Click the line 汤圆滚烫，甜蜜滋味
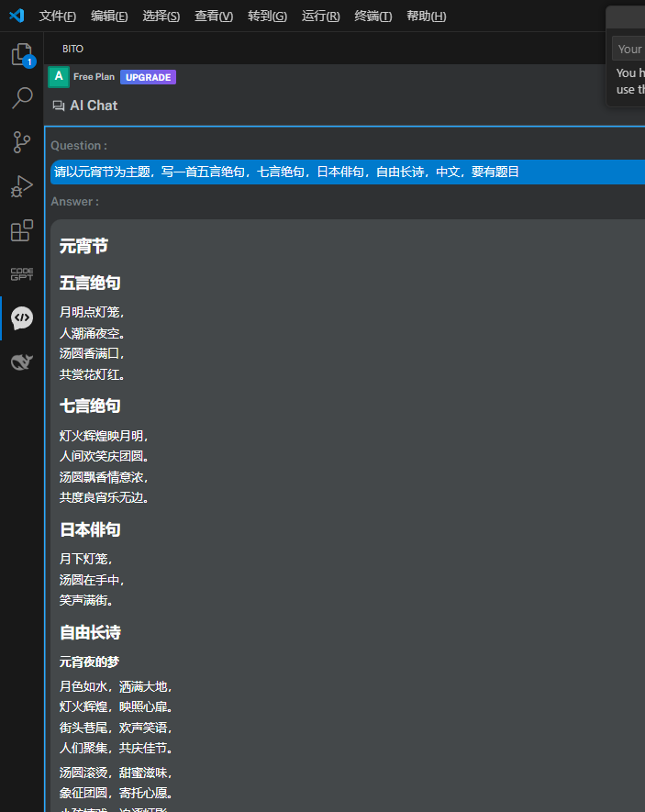Viewport: 645px width, 812px height. (116, 773)
